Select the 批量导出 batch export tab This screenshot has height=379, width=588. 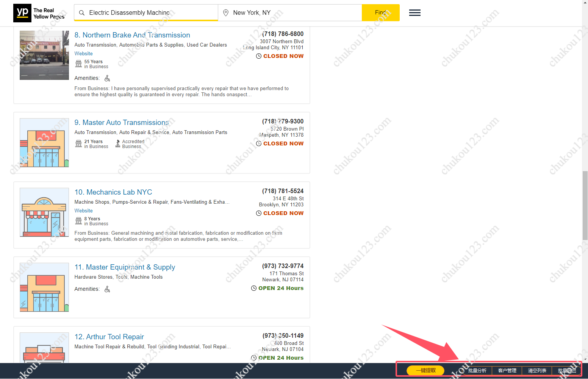point(567,370)
